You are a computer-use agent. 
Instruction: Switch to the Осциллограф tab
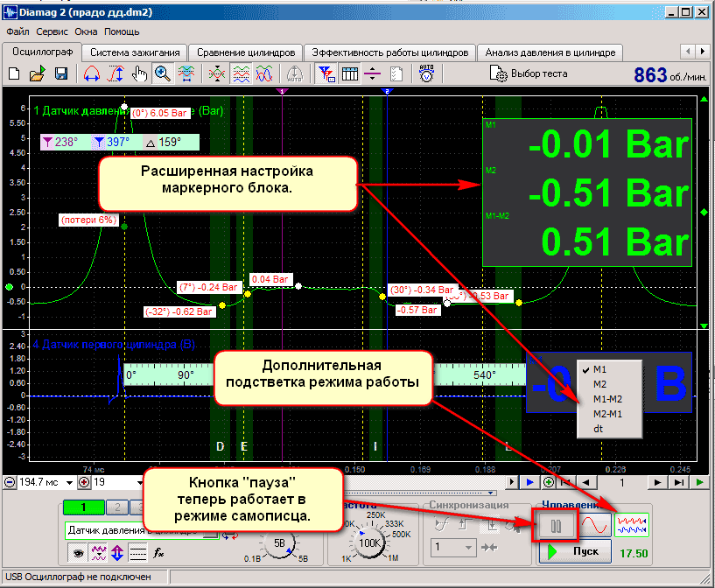tap(42, 52)
